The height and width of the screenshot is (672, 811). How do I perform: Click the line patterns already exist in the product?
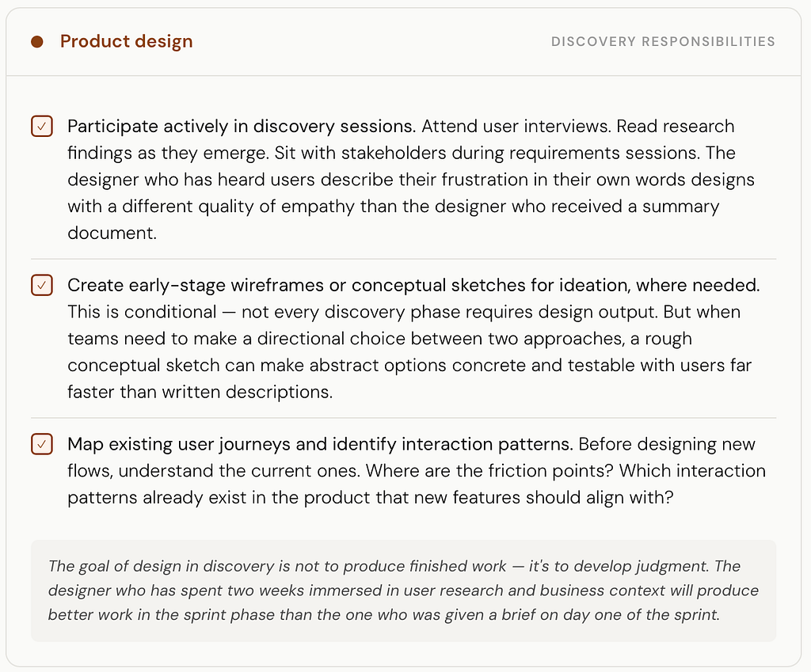(371, 497)
